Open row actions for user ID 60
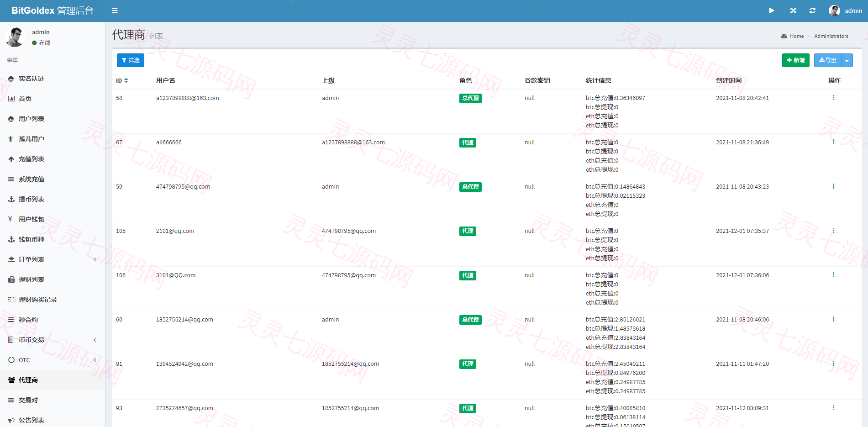This screenshot has height=427, width=868. (x=833, y=319)
